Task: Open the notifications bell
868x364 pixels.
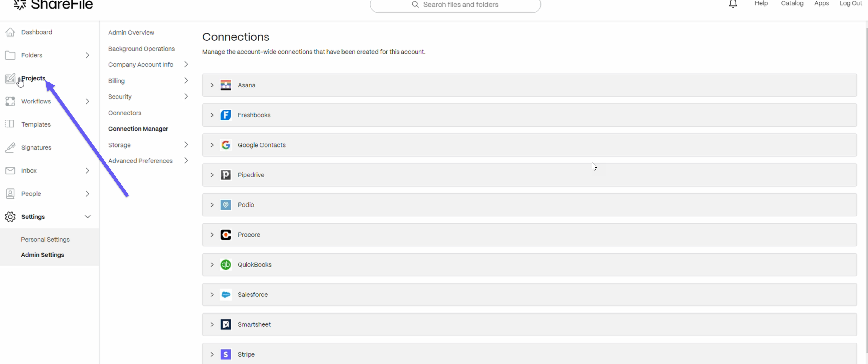Action: click(733, 4)
